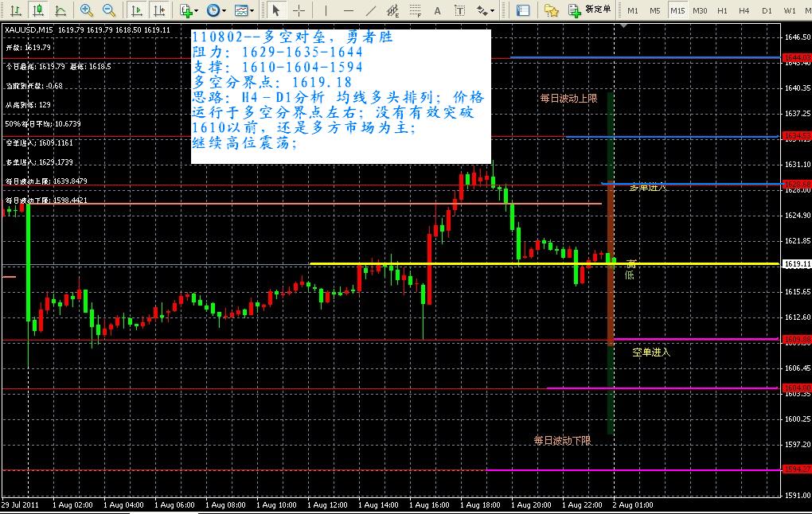Switch to M5 timeframe

(655, 10)
